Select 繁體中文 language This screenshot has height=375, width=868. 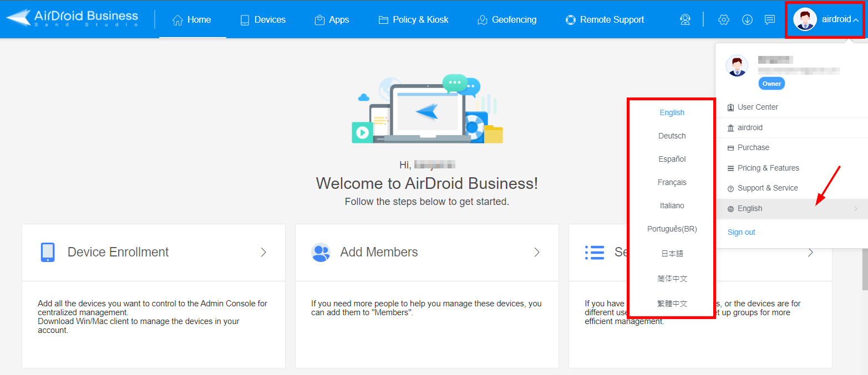pyautogui.click(x=672, y=304)
